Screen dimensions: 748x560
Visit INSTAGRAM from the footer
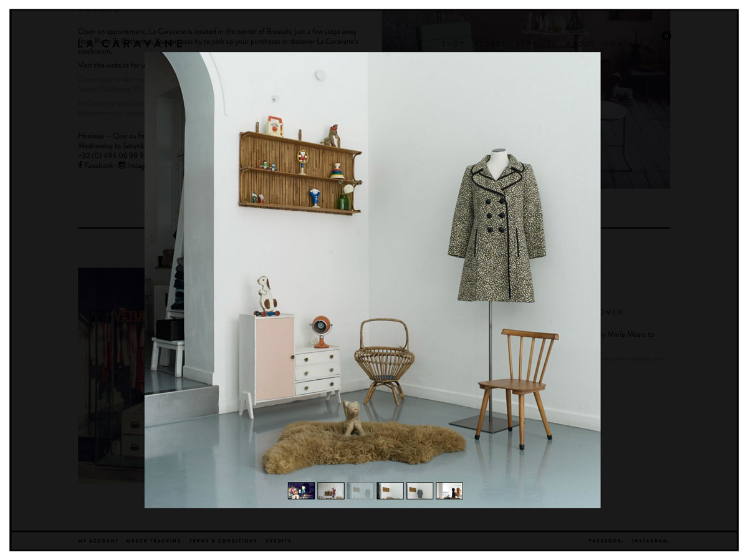tap(650, 541)
